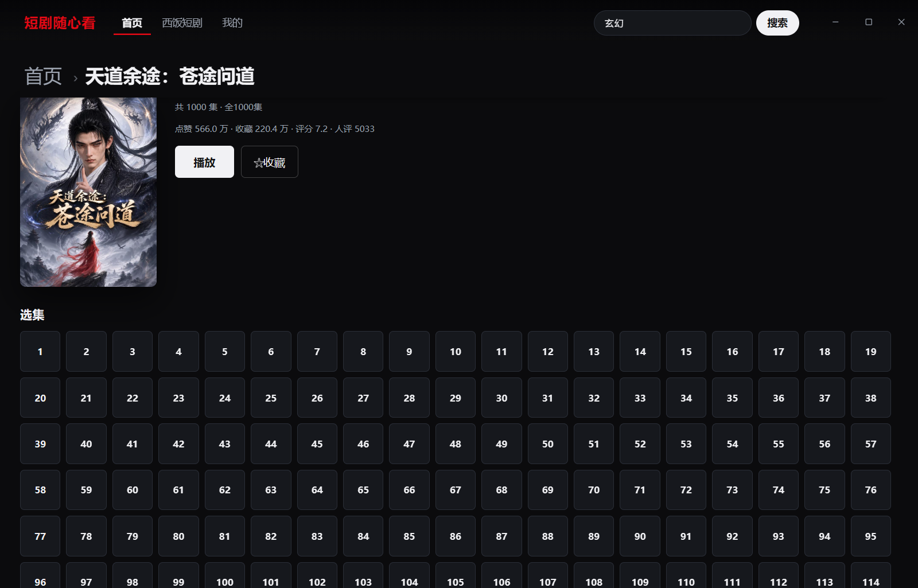Choose episode 107
Screen dimensions: 918x588
(x=548, y=576)
